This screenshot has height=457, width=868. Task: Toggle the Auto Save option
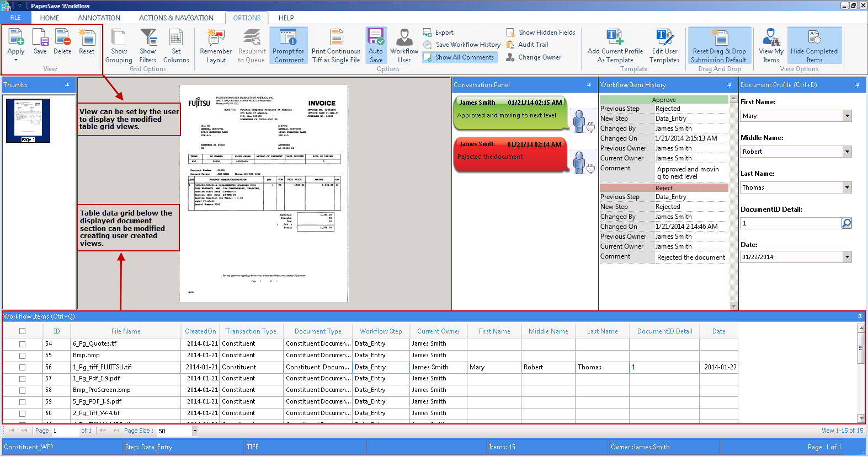376,46
